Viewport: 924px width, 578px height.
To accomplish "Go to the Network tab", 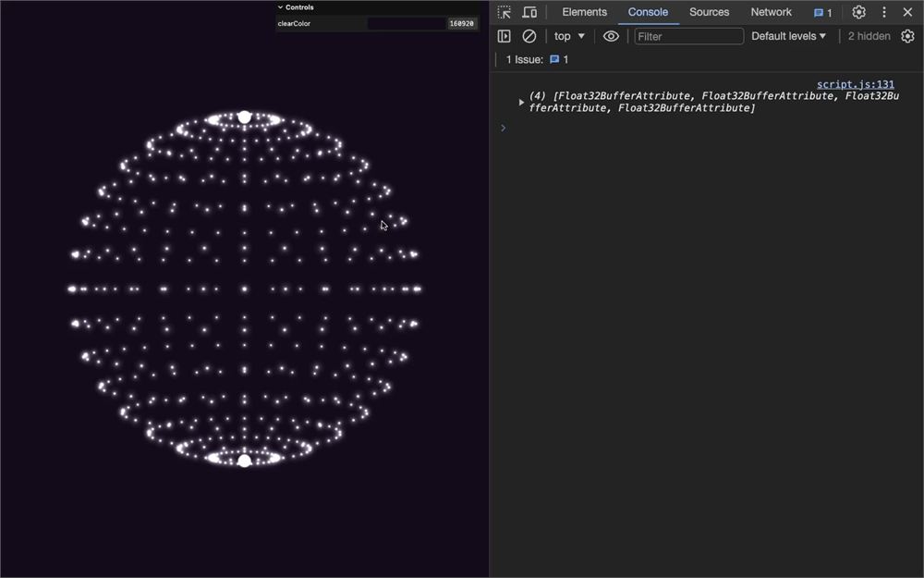I will (771, 12).
